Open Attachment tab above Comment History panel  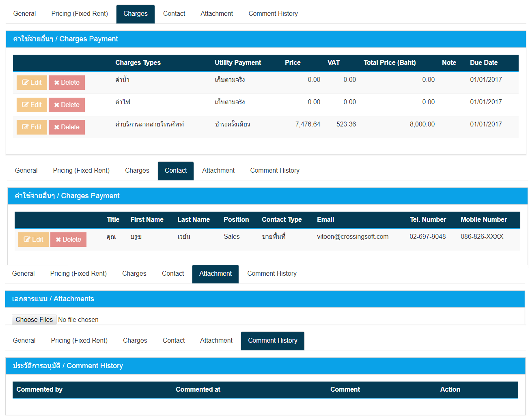[216, 341]
